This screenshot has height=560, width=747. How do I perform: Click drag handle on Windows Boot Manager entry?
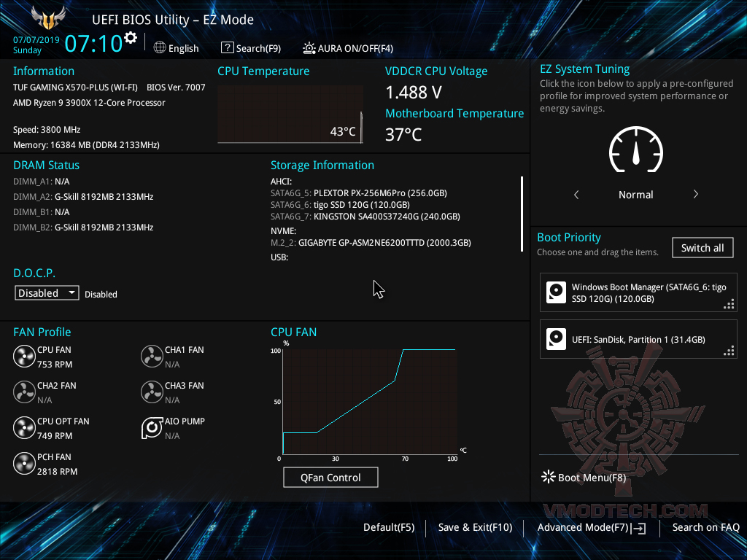click(x=729, y=304)
